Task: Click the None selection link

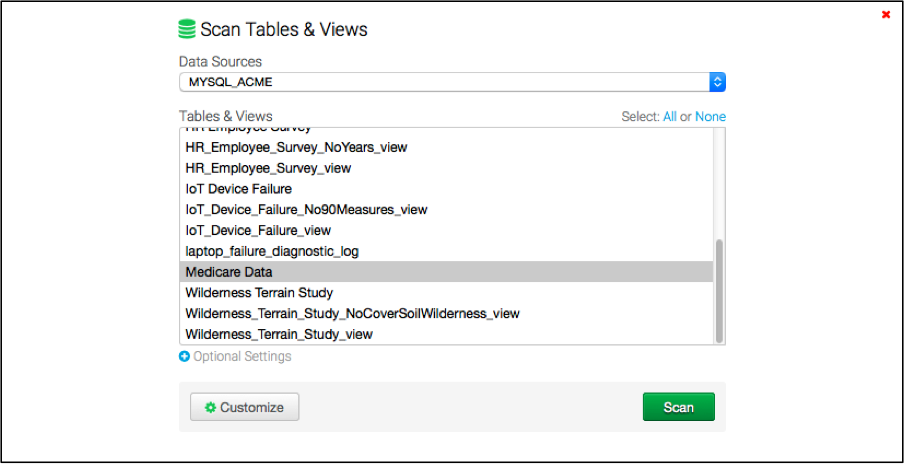Action: (x=710, y=117)
